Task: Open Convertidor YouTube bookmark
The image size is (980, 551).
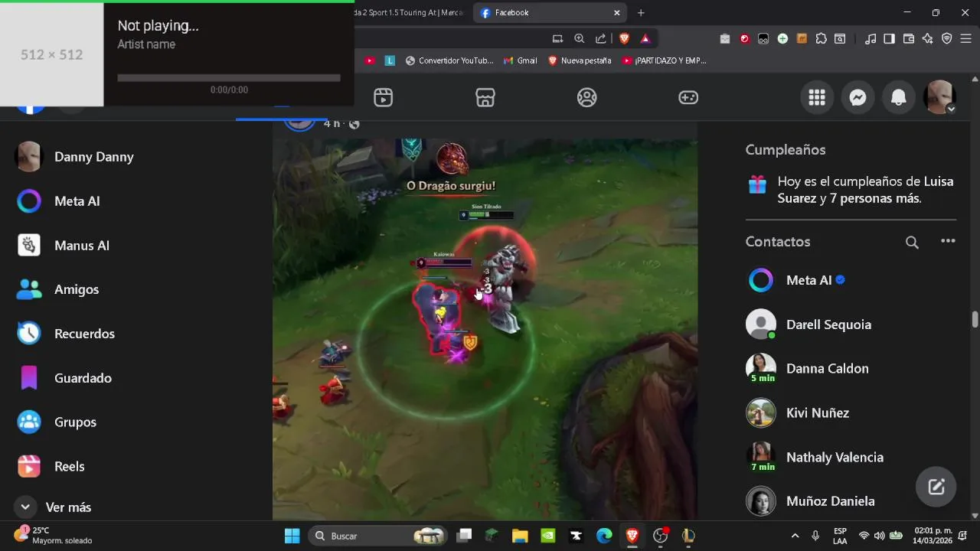Action: 449,60
